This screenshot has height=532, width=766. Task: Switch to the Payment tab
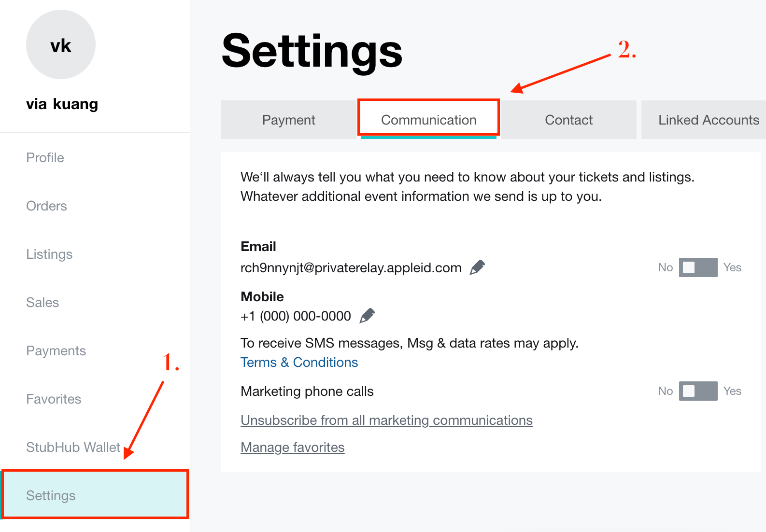point(289,120)
